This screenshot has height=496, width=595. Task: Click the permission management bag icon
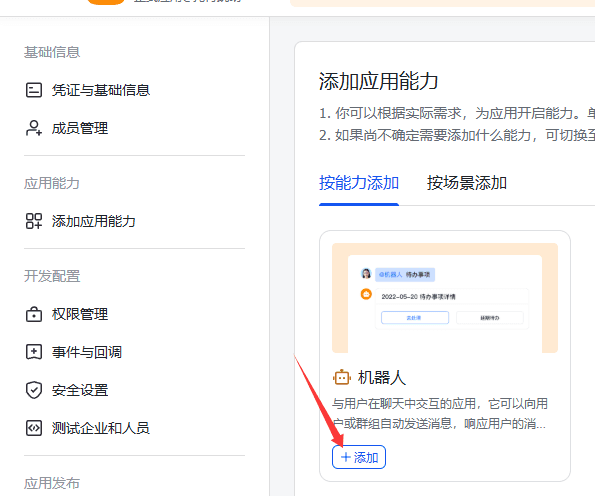[x=34, y=314]
